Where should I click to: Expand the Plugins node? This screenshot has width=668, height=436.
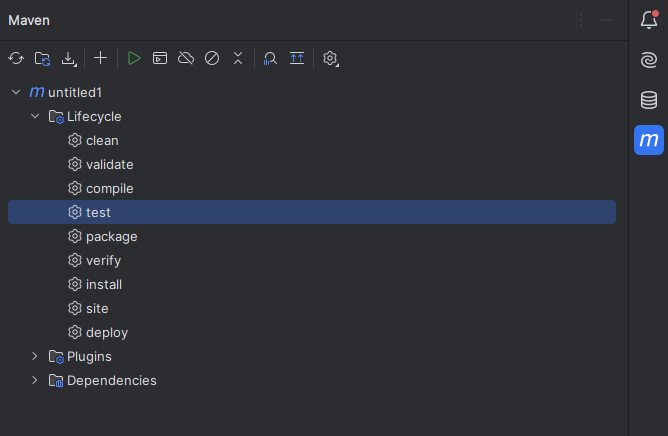35,356
